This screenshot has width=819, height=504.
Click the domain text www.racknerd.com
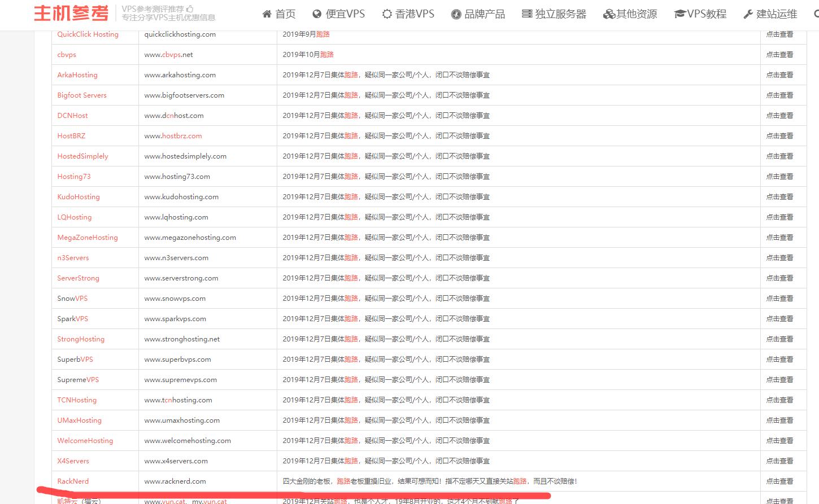tap(175, 481)
